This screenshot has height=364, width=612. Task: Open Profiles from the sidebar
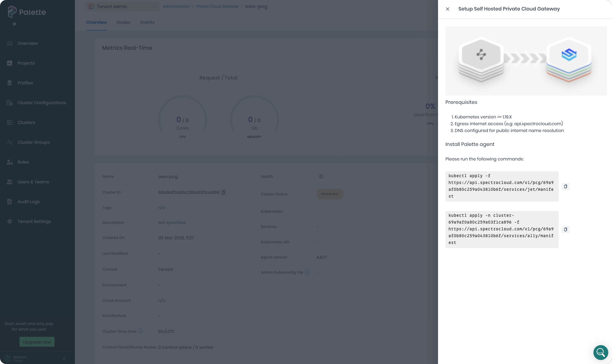25,83
